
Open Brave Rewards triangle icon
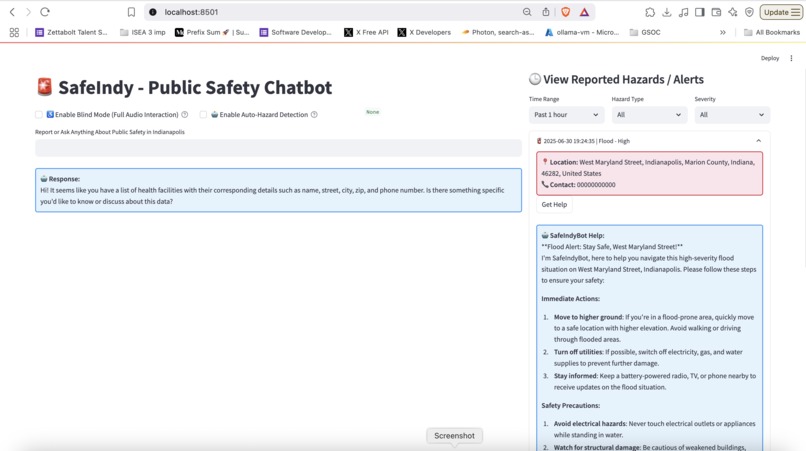(x=584, y=12)
